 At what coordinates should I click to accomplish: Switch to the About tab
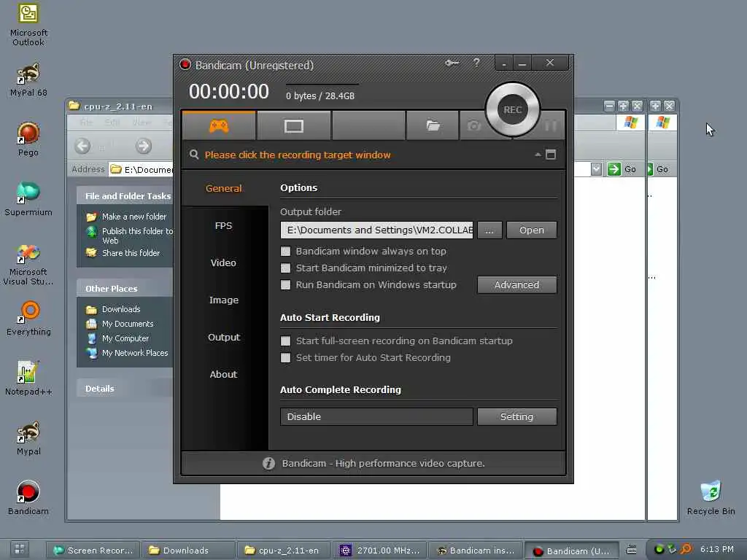point(224,374)
